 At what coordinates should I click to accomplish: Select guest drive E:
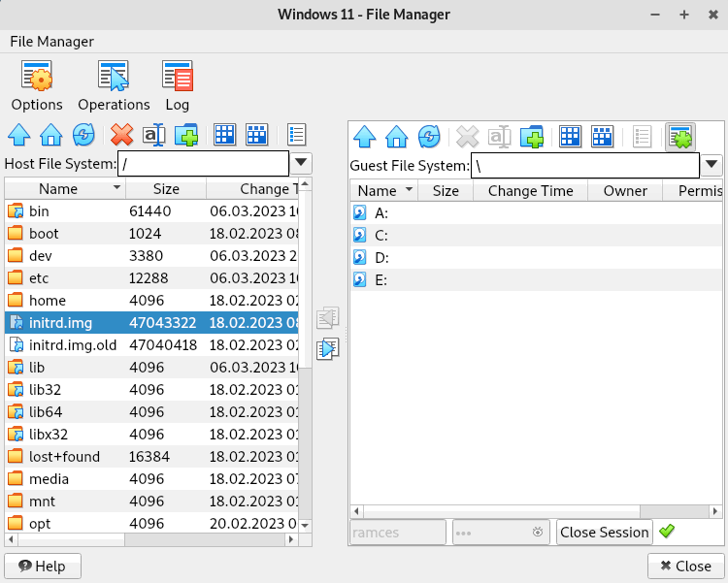536,280
